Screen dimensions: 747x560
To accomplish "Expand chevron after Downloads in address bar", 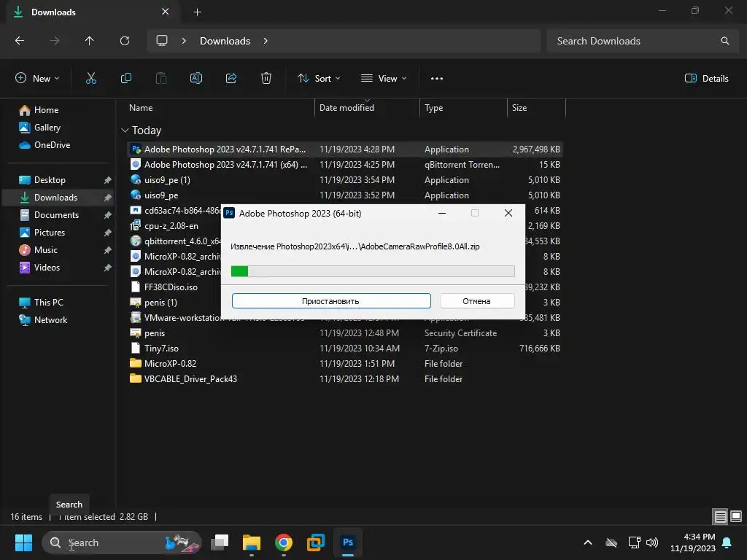I will tap(266, 41).
